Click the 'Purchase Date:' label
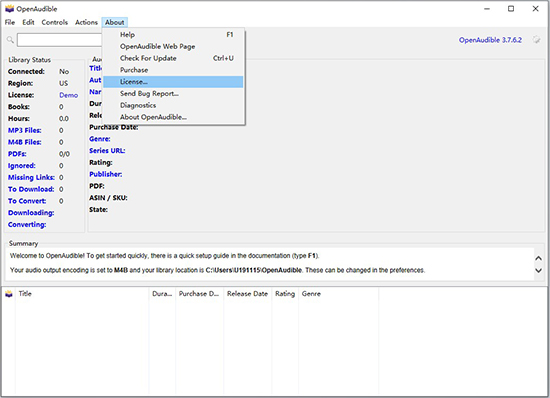 click(x=113, y=127)
